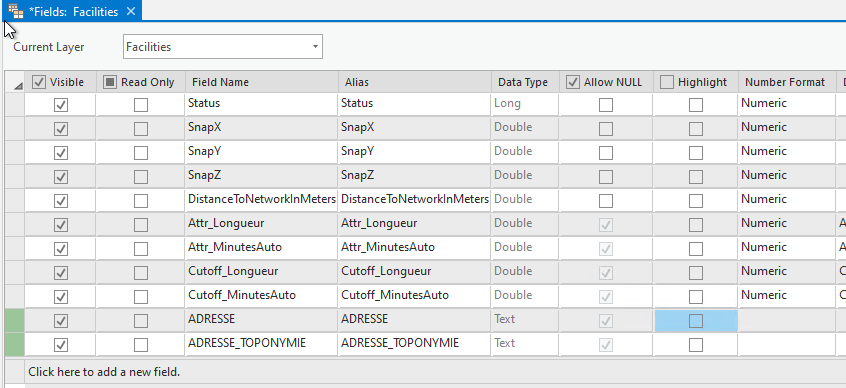Screen dimensions: 846x388
Task: Check Highlight for the ADRESSE field
Action: tap(696, 321)
